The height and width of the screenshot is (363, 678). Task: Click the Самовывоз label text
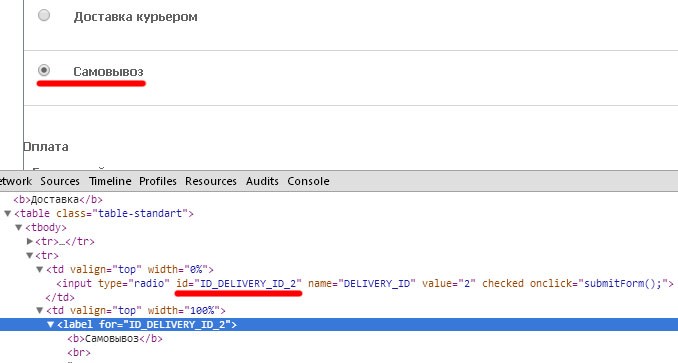point(108,72)
